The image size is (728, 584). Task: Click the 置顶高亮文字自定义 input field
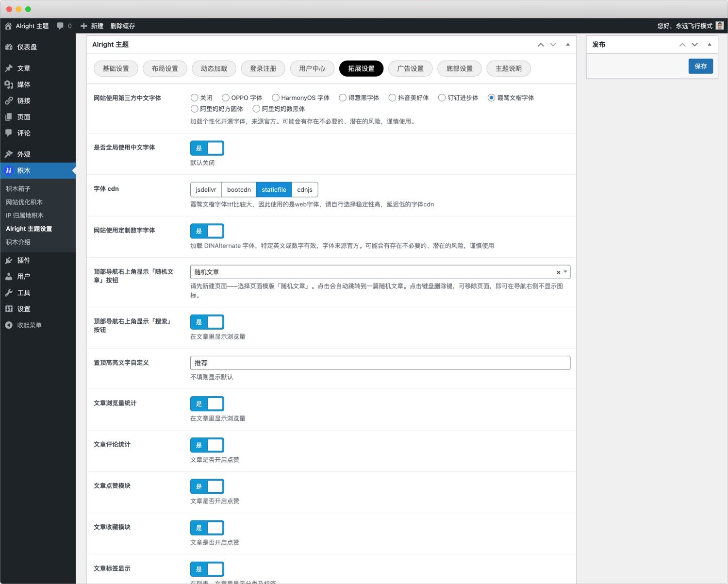point(380,363)
